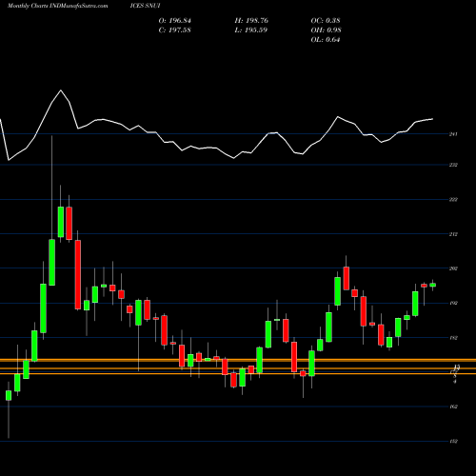
Task: Click the 202 price axis label
Action: tap(453, 268)
